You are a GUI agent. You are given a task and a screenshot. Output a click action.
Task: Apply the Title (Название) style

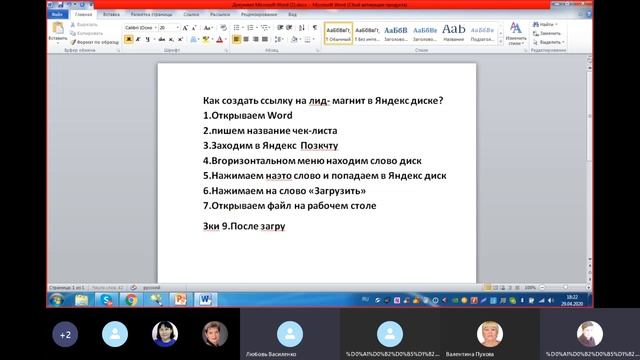point(453,33)
